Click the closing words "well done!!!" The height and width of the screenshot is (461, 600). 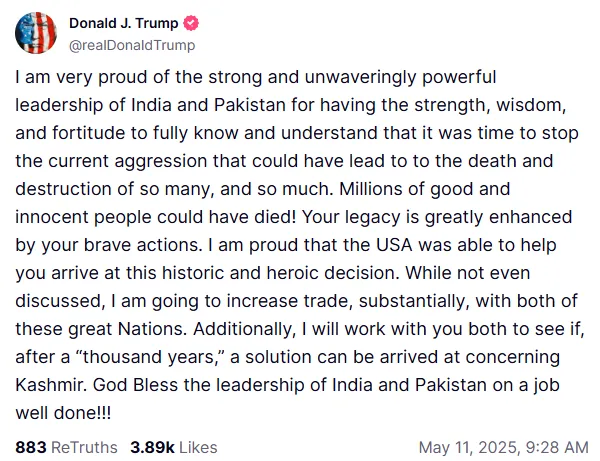[x=63, y=413]
